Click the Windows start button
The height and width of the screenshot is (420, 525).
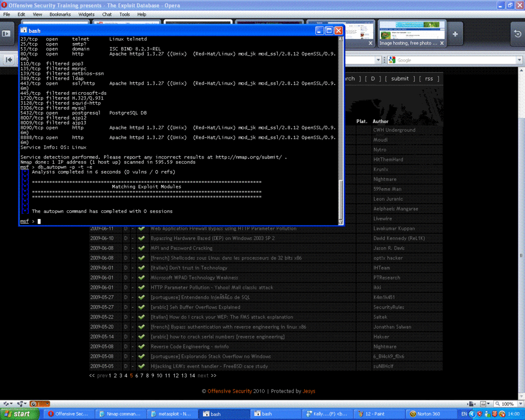tap(19, 414)
